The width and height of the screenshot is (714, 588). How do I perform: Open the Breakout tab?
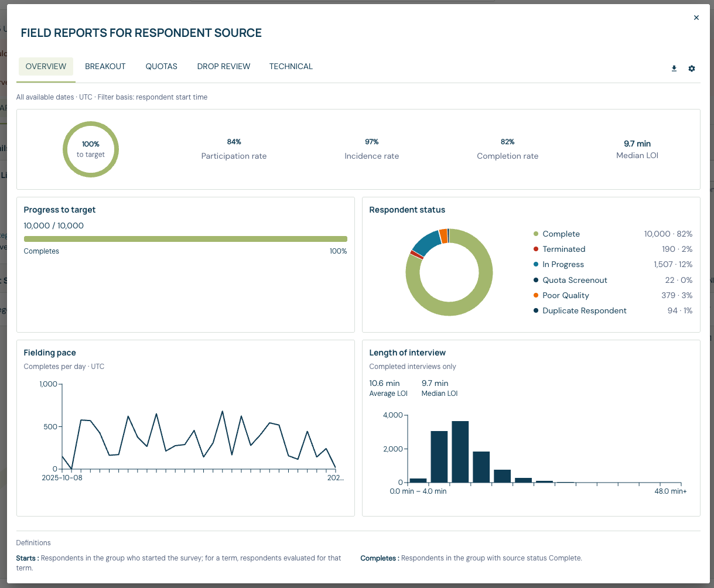click(105, 66)
